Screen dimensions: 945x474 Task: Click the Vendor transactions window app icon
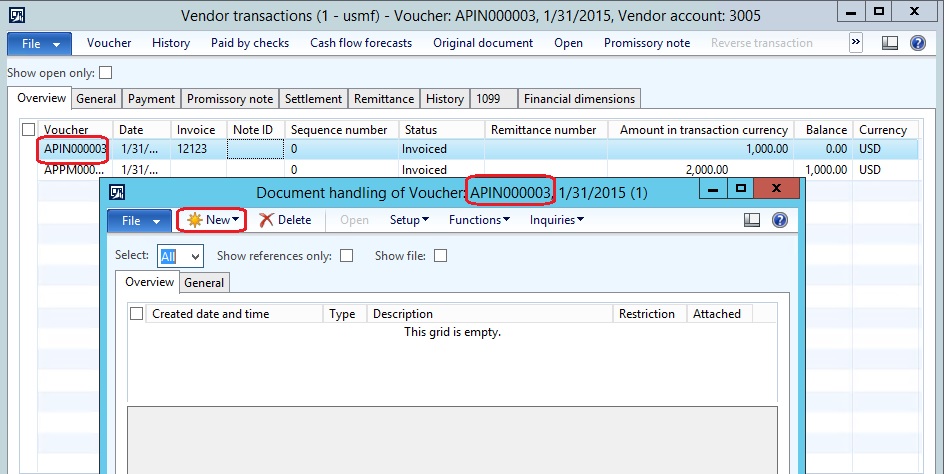click(x=16, y=15)
